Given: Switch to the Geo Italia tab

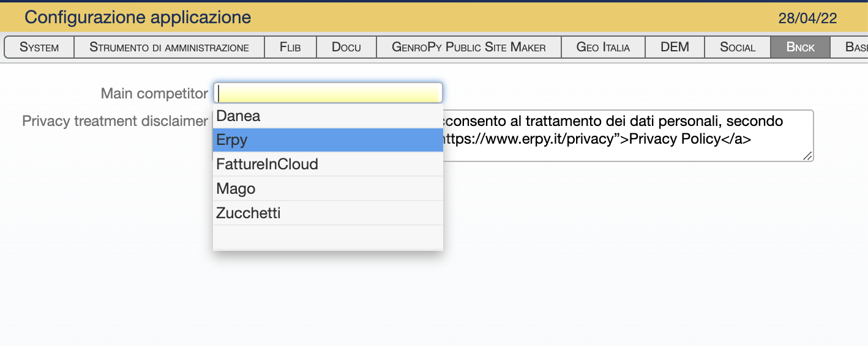Looking at the screenshot, I should coord(603,47).
